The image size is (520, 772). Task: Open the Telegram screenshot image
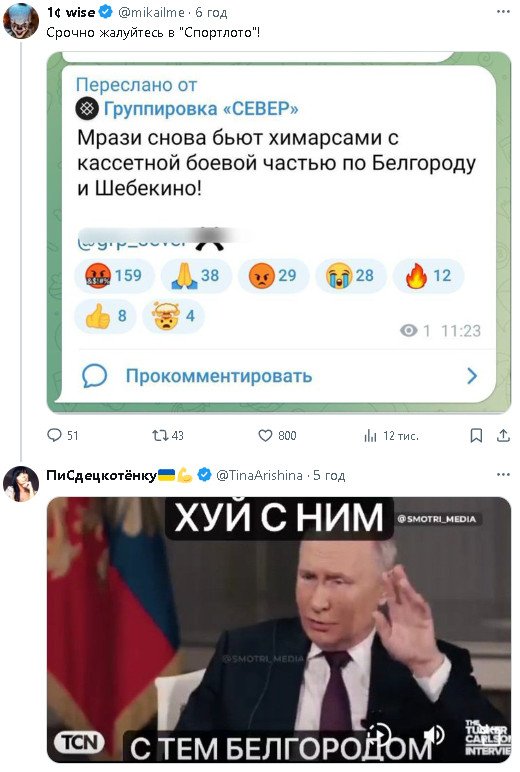coord(279,233)
